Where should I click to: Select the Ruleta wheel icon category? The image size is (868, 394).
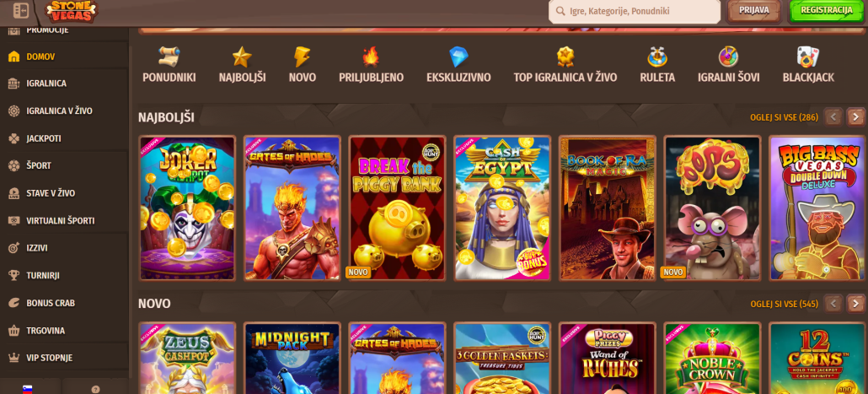tap(657, 66)
